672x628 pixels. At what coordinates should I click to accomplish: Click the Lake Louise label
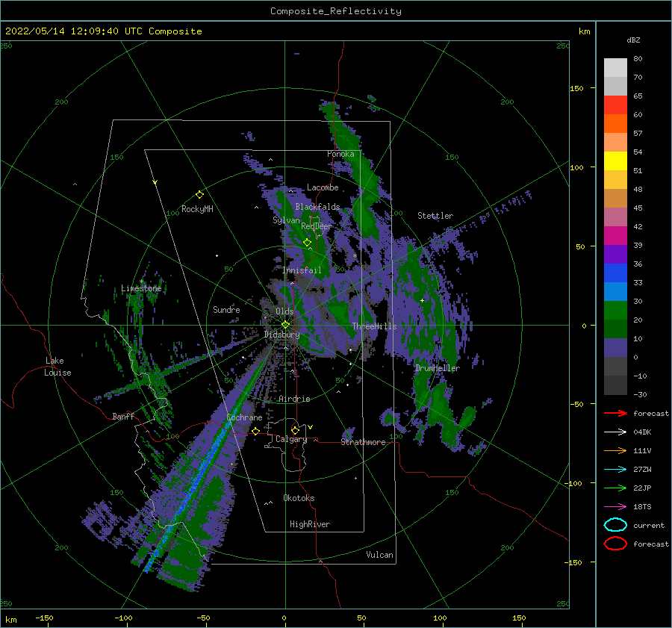[58, 367]
